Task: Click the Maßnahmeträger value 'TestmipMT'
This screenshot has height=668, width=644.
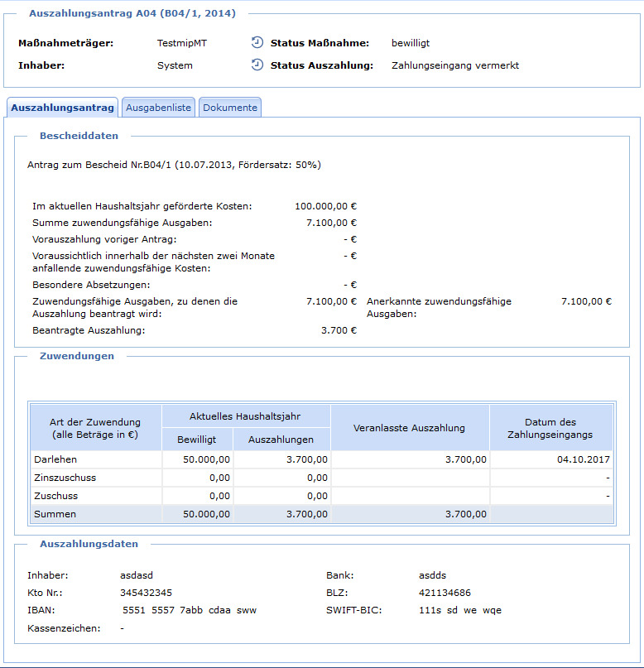Action: coord(182,43)
